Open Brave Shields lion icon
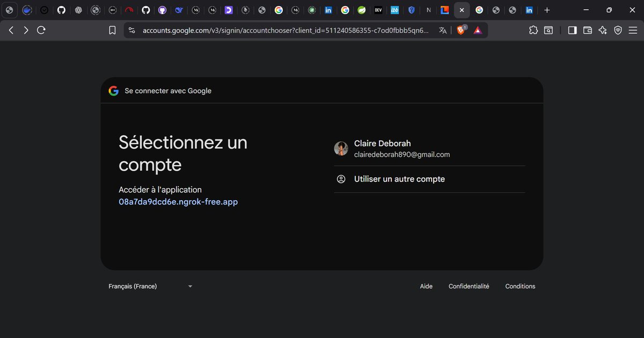 pyautogui.click(x=461, y=31)
